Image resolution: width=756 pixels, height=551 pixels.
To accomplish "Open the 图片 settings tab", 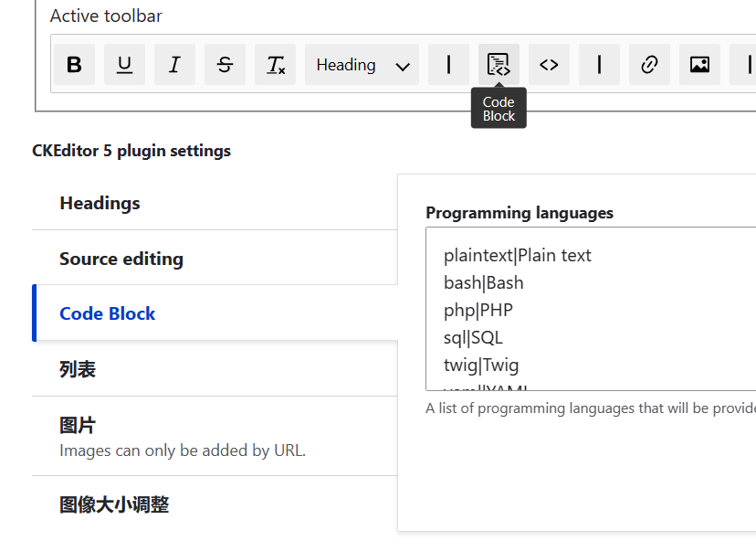I will 215,436.
